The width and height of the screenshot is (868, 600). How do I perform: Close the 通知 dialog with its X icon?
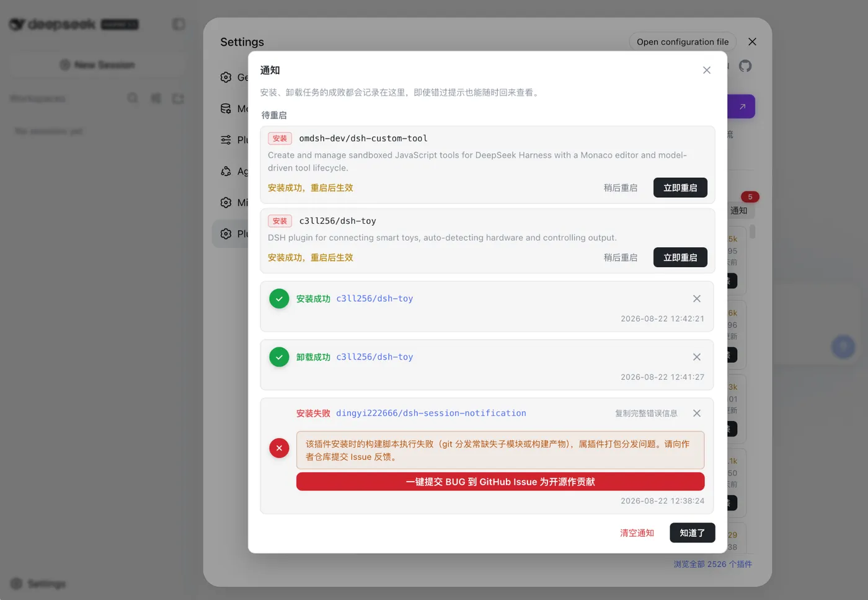(707, 70)
